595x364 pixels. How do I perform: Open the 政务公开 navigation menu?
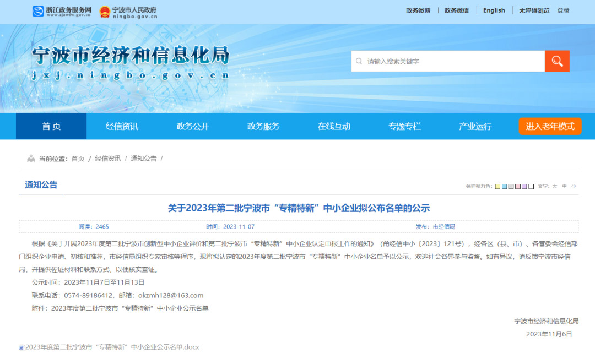tap(193, 127)
